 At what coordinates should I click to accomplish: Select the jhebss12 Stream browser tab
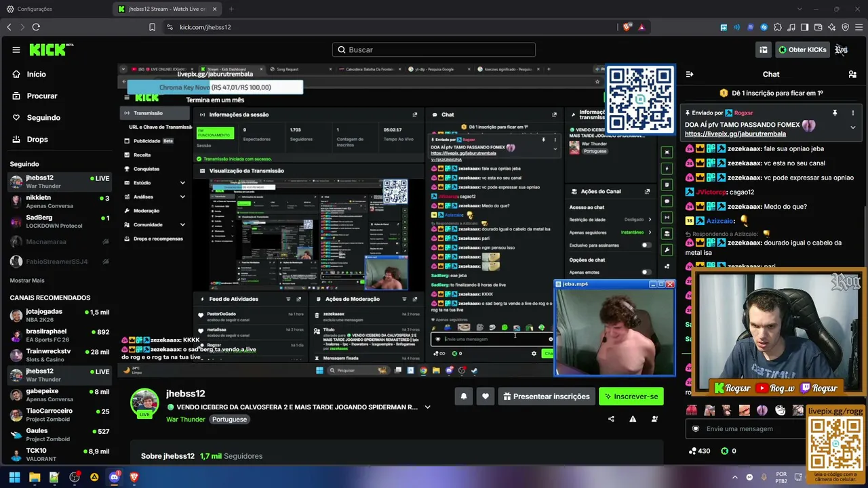point(167,9)
